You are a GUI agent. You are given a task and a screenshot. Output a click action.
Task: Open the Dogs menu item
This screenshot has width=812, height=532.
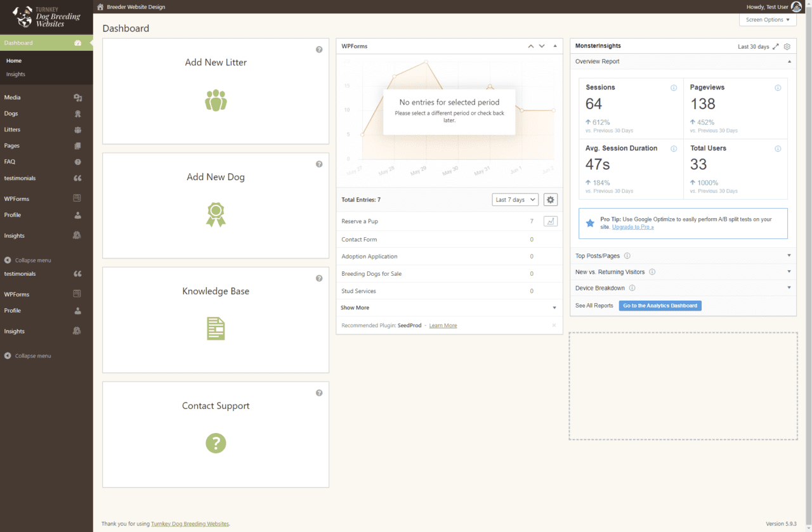pos(11,114)
